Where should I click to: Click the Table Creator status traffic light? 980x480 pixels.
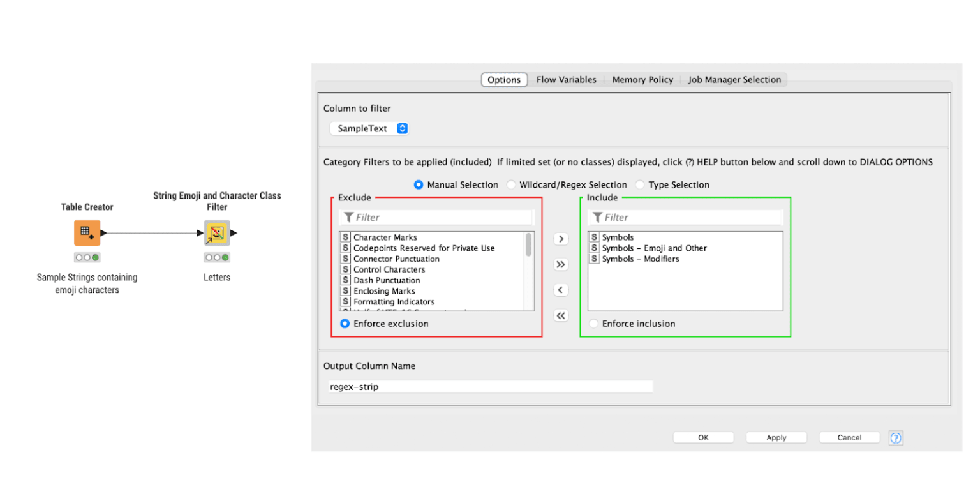click(87, 258)
